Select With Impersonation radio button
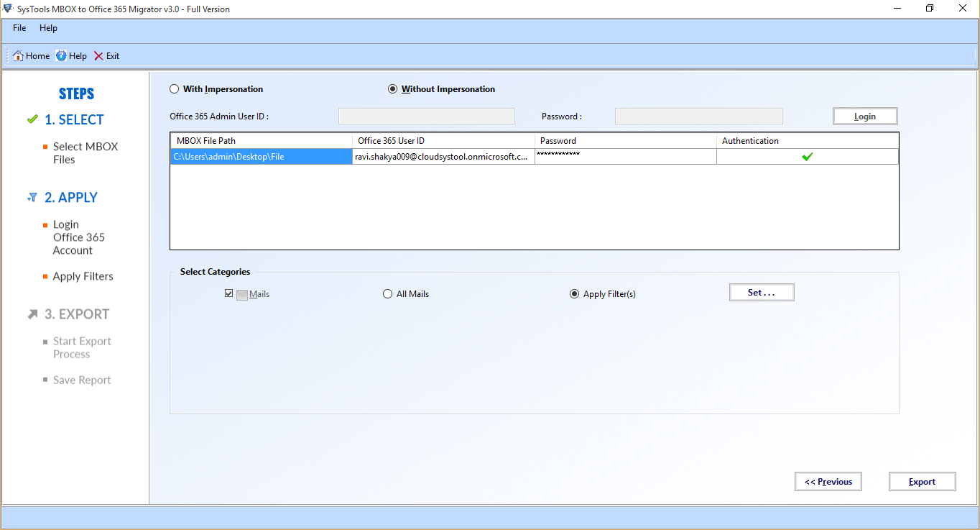The width and height of the screenshot is (980, 530). [x=174, y=89]
